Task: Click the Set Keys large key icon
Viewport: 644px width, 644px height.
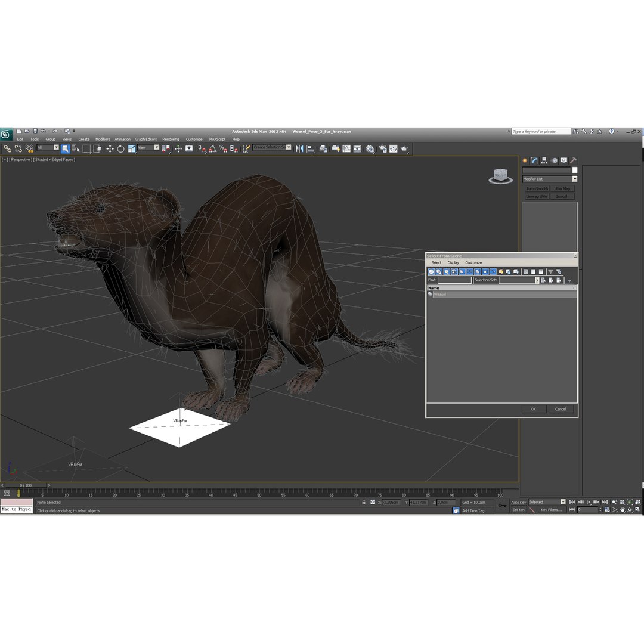Action: point(502,506)
